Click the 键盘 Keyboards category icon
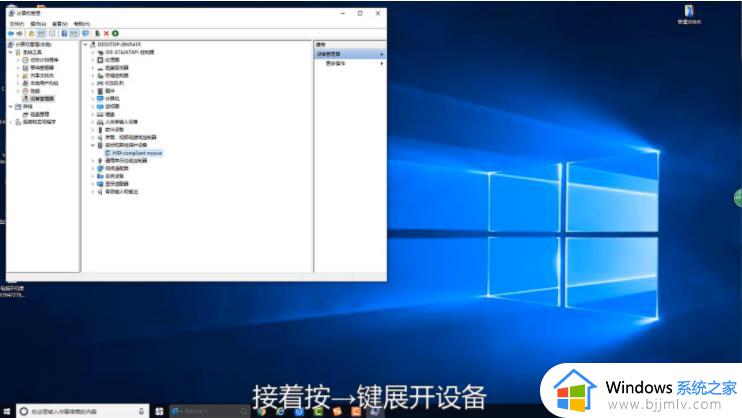This screenshot has width=742, height=418. [100, 114]
